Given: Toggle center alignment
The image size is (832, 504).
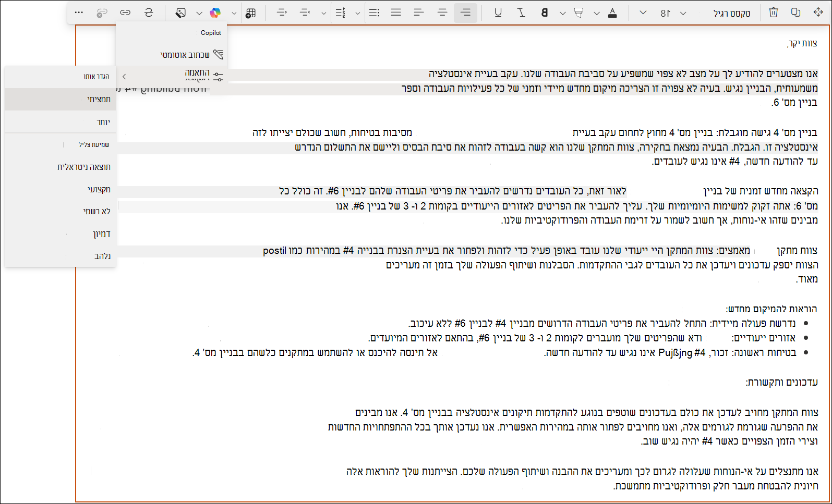Looking at the screenshot, I should 442,13.
